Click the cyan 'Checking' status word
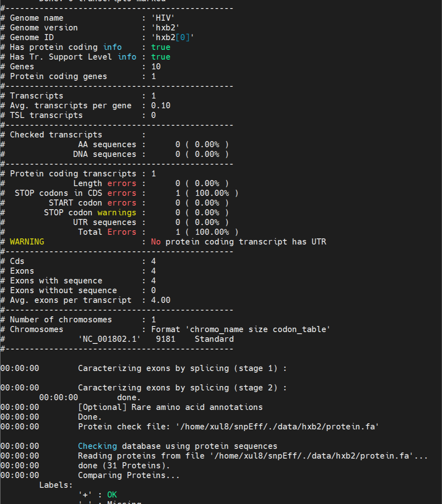Screen dimensions: 442x504 point(97,446)
